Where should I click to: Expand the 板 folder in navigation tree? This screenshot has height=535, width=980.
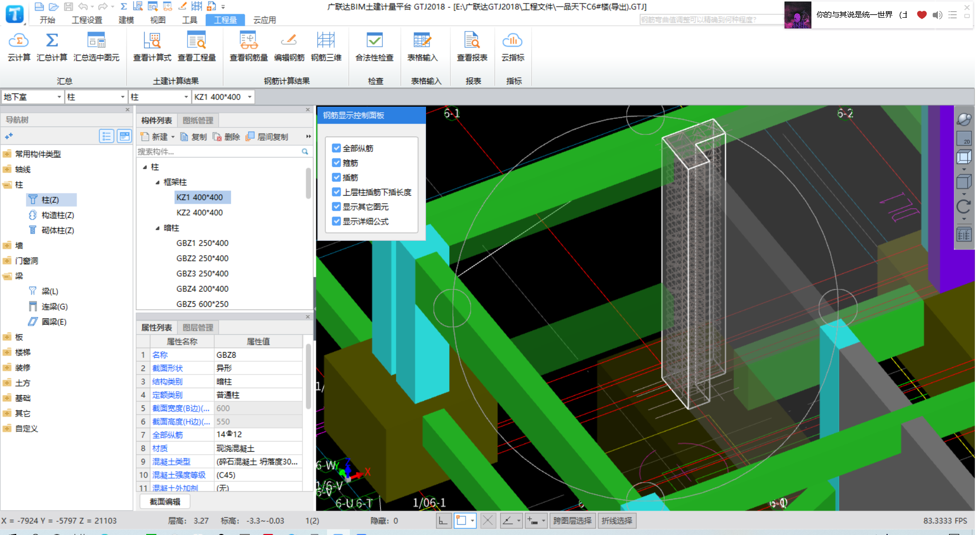coord(8,337)
